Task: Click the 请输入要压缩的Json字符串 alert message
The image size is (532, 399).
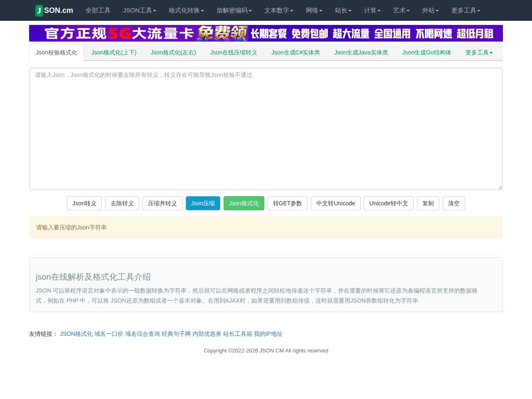Action: pyautogui.click(x=266, y=227)
